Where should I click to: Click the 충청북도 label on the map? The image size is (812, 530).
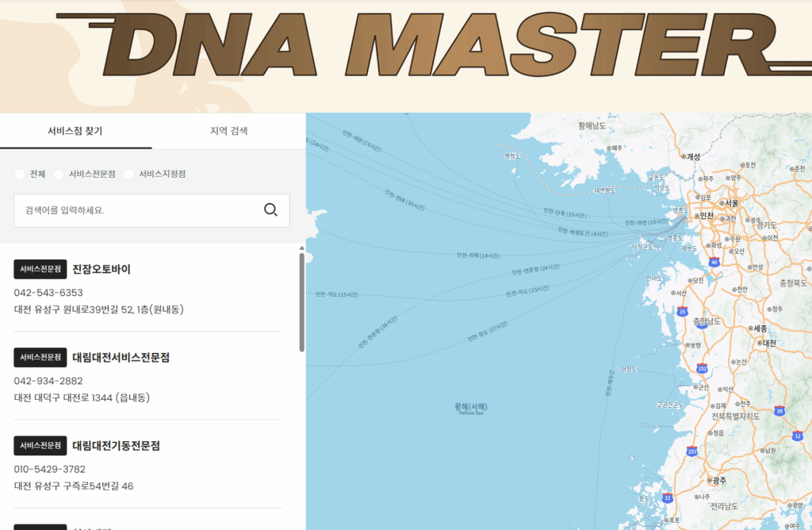793,283
